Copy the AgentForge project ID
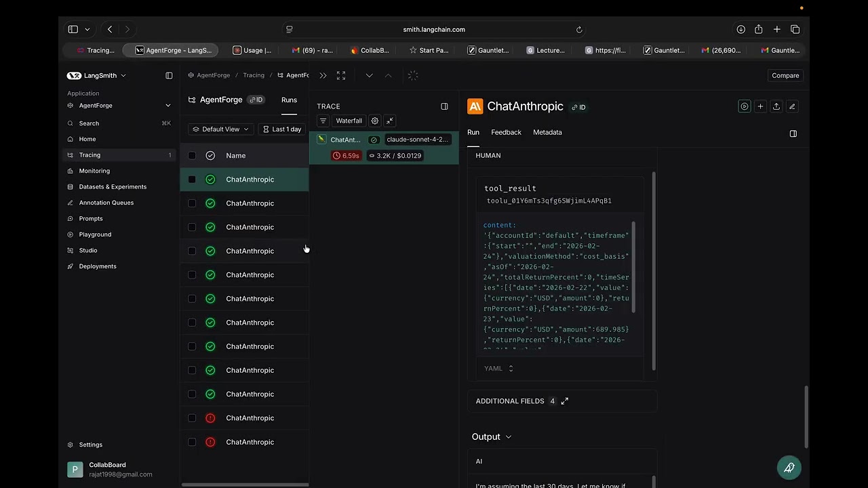Screen dimensions: 868x488 256,100
